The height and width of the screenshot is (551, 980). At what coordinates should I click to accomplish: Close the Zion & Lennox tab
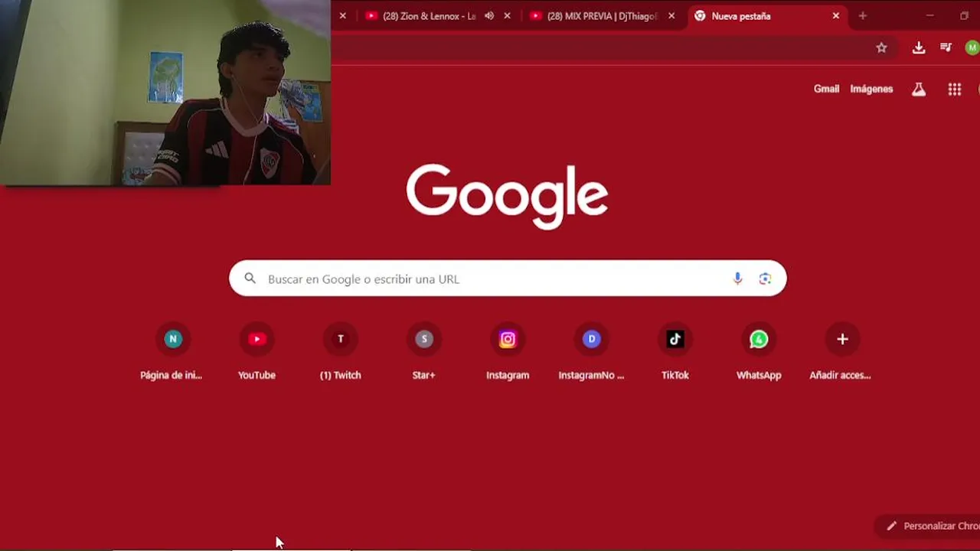(x=507, y=15)
